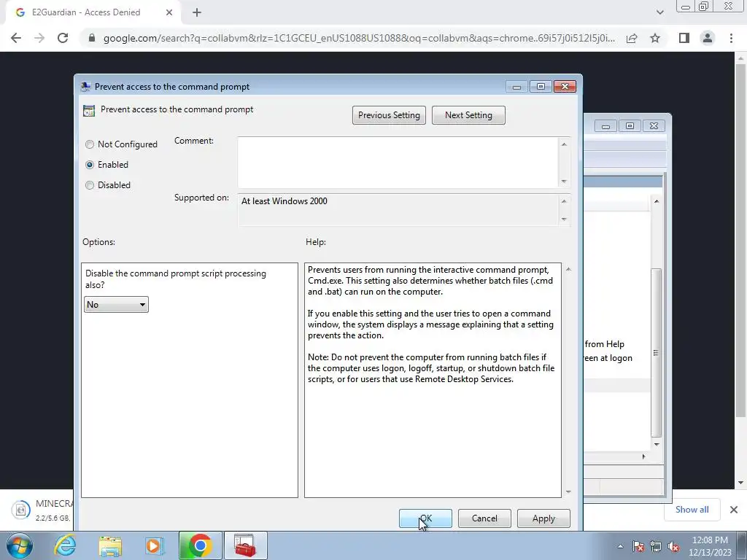Click the Cancel button
The image size is (747, 560).
pos(484,518)
